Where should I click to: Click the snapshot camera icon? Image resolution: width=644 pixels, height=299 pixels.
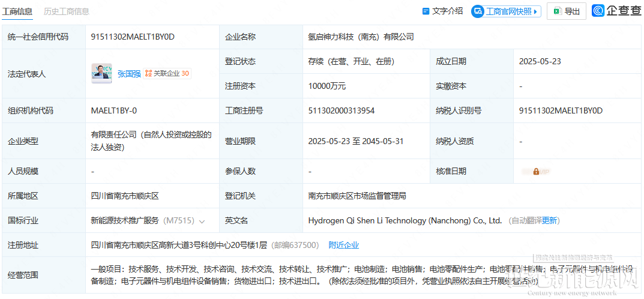coord(478,11)
